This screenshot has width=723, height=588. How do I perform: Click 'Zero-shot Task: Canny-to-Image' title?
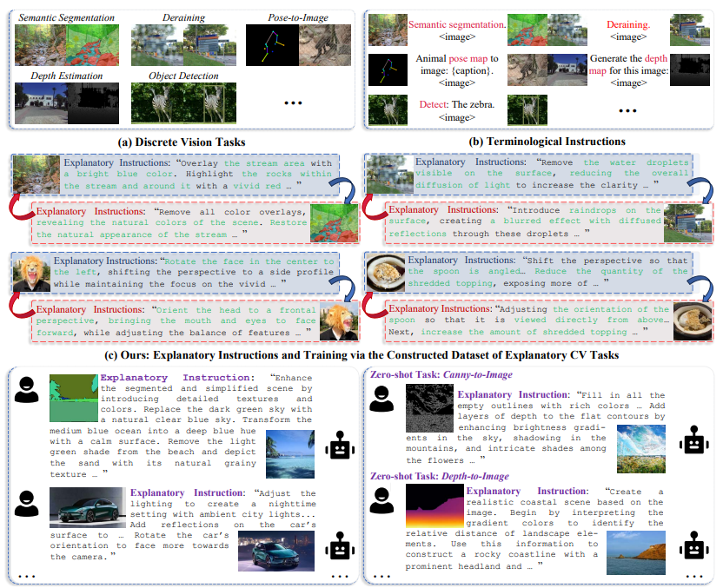[x=441, y=374]
